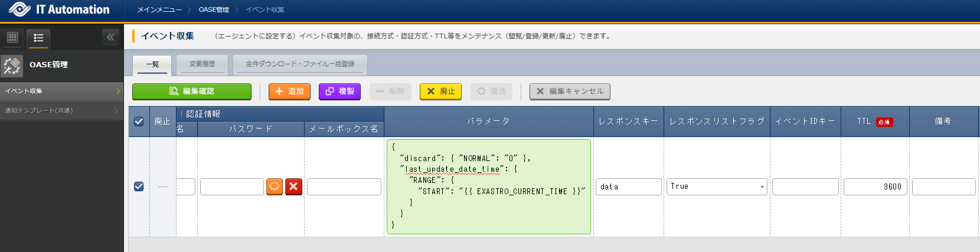Switch to the grid menu view icon
This screenshot has width=980, height=252.
[12, 38]
